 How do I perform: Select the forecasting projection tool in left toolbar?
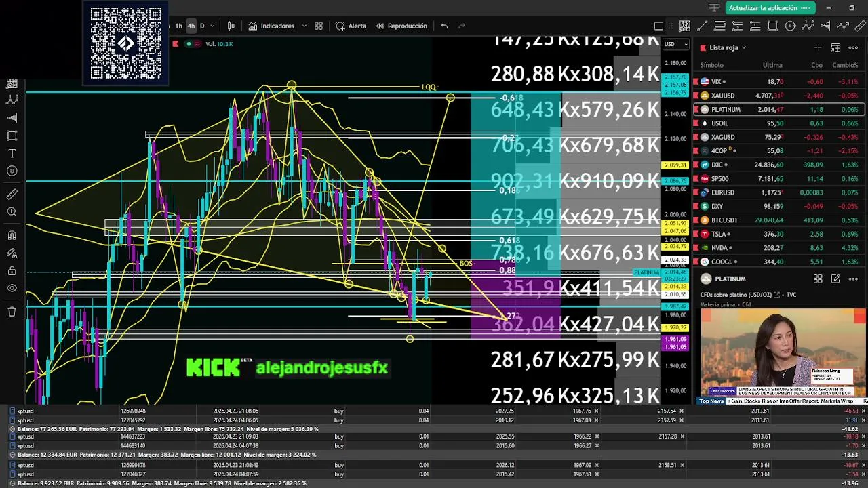tap(12, 118)
